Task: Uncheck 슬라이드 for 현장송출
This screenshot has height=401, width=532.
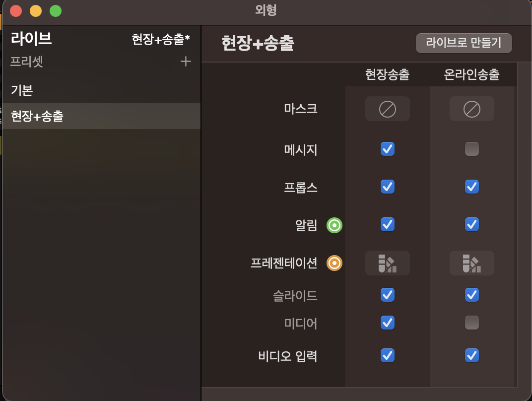Action: coord(388,295)
